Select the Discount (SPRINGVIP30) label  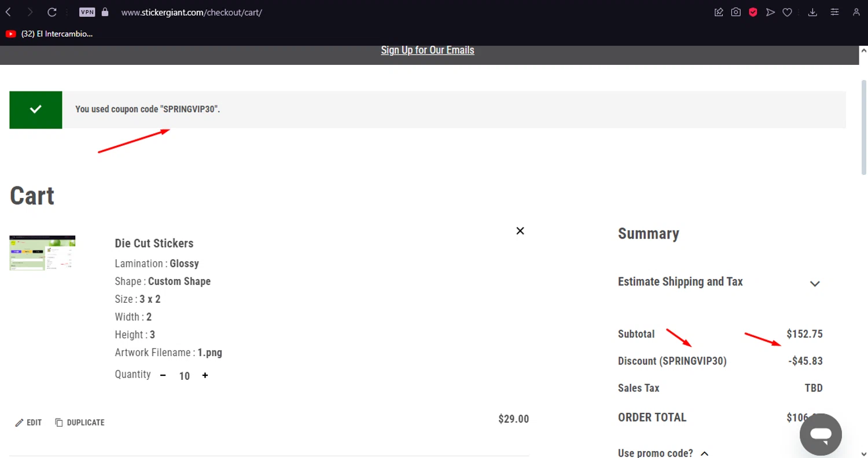click(672, 361)
